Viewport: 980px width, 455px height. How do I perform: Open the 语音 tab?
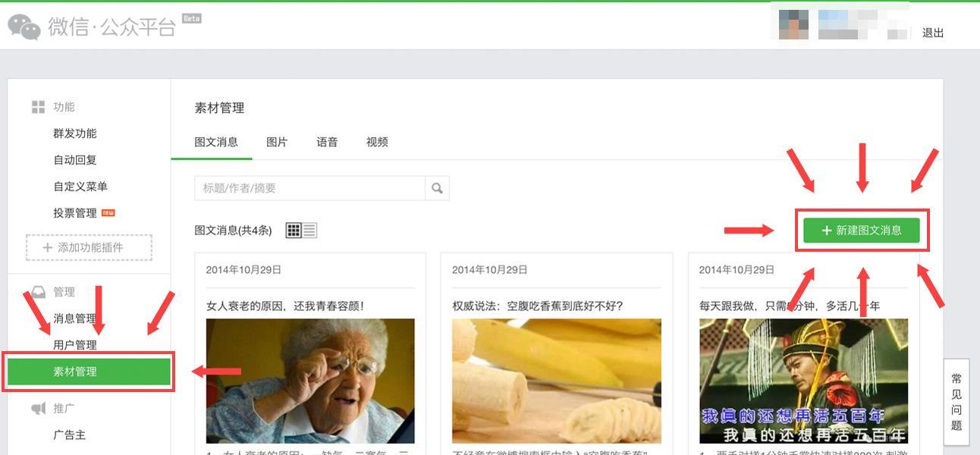[x=327, y=142]
